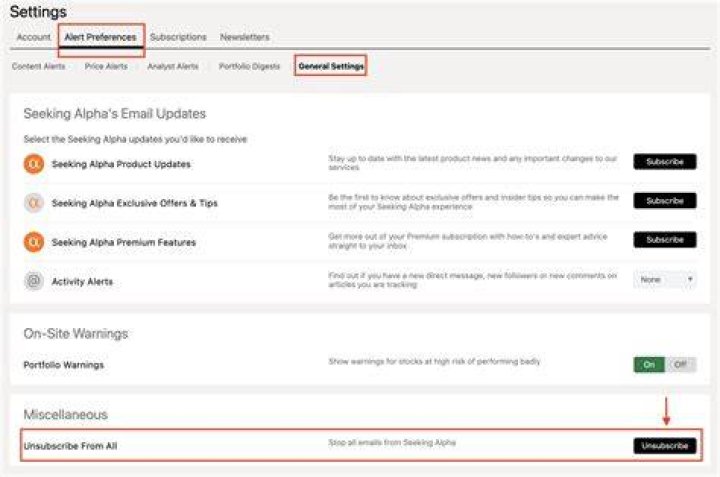Show the Analyst Alerts sub-tab
The height and width of the screenshot is (477, 720).
tap(173, 66)
